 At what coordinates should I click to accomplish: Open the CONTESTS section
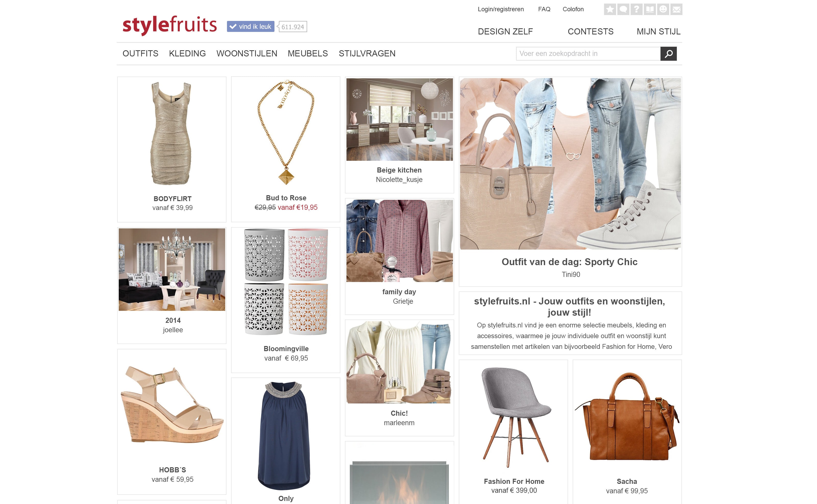pyautogui.click(x=591, y=32)
